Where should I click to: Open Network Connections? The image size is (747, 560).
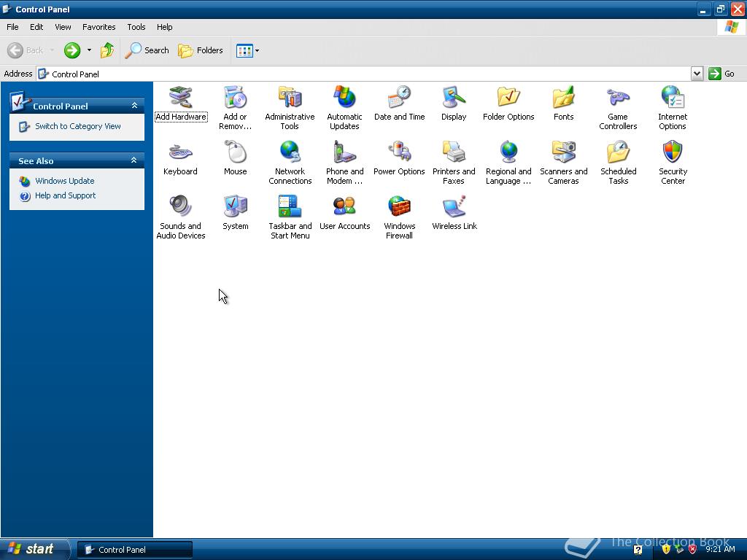(290, 163)
